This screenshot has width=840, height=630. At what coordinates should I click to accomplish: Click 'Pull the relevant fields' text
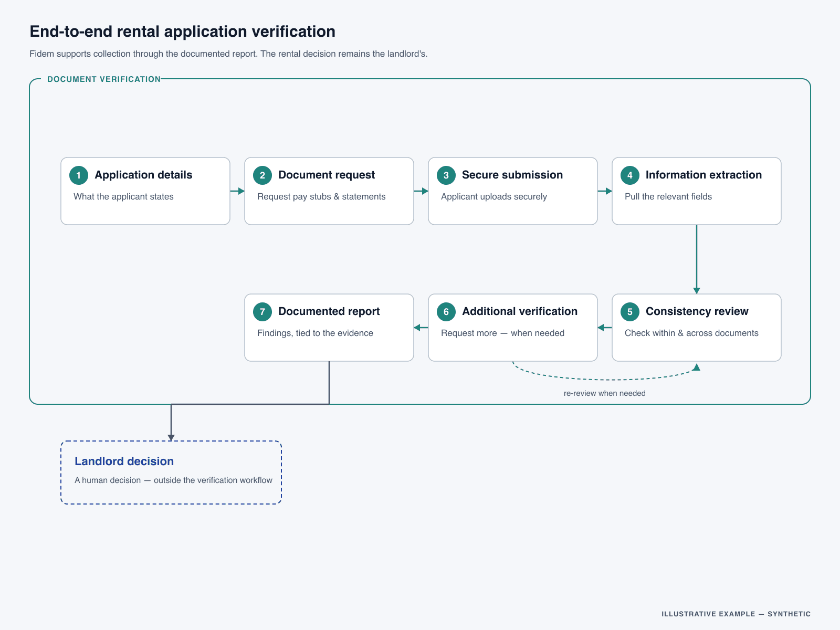click(x=668, y=196)
